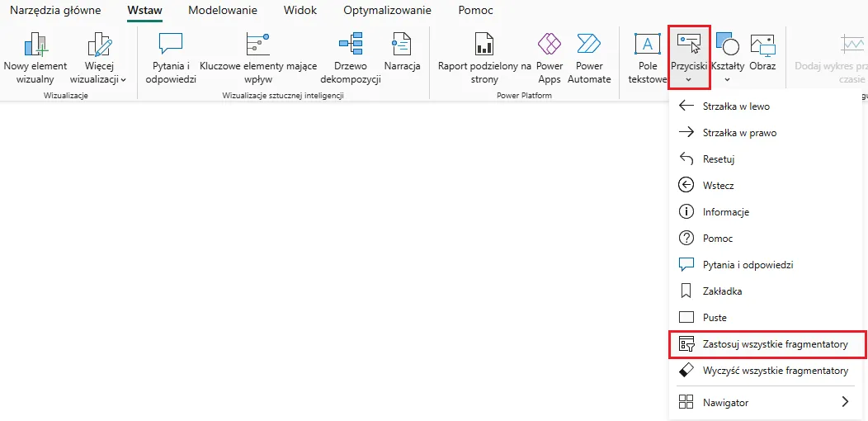
Task: Pick the Zakładka bookmark button option
Action: (x=722, y=291)
